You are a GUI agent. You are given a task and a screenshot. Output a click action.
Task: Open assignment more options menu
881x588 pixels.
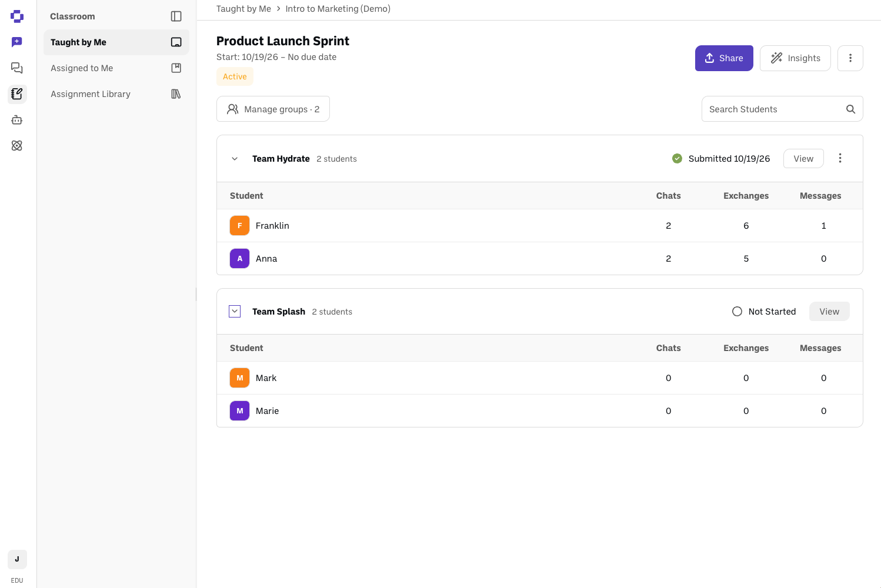(x=850, y=58)
